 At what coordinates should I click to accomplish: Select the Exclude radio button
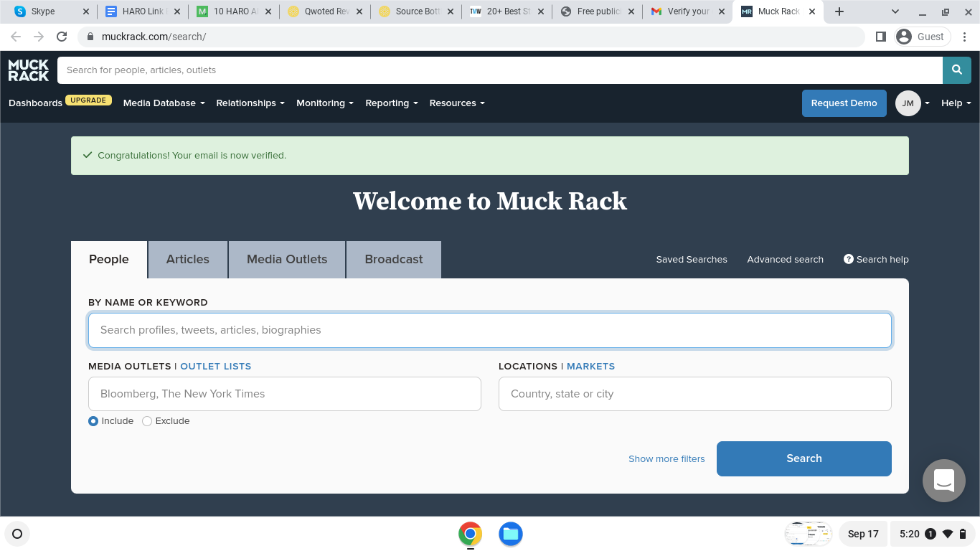pyautogui.click(x=147, y=421)
